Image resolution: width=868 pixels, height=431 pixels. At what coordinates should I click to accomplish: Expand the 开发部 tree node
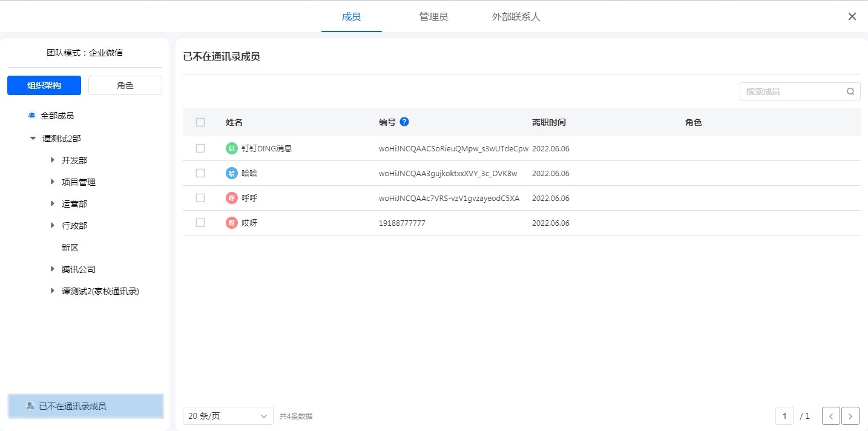[x=53, y=160]
